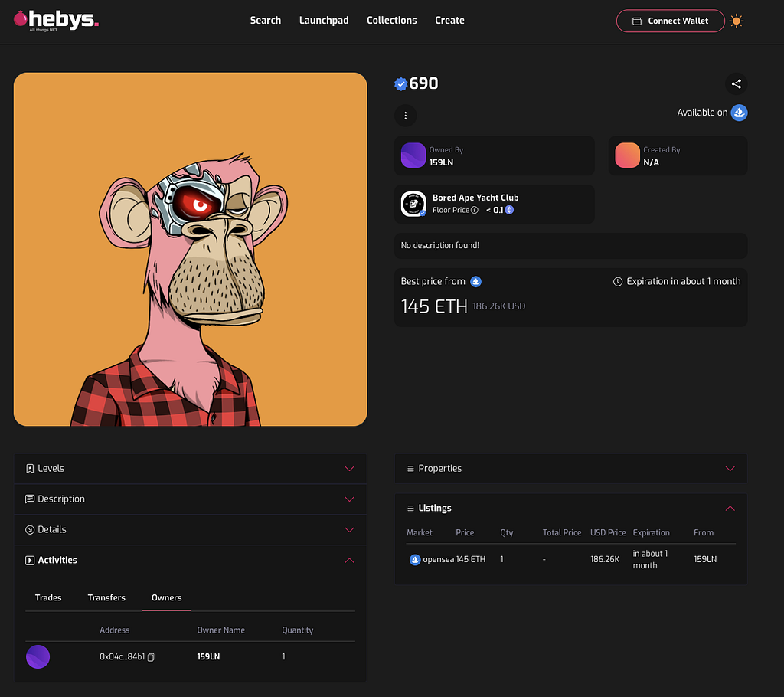The width and height of the screenshot is (784, 697).
Task: Click the OpenSea icon next to Best price from
Action: pos(476,282)
